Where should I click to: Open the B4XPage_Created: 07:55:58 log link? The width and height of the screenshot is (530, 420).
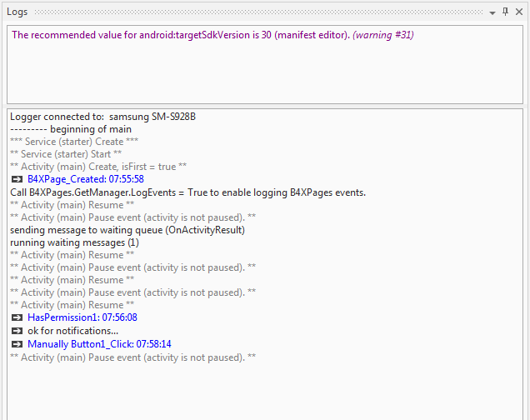pos(86,179)
